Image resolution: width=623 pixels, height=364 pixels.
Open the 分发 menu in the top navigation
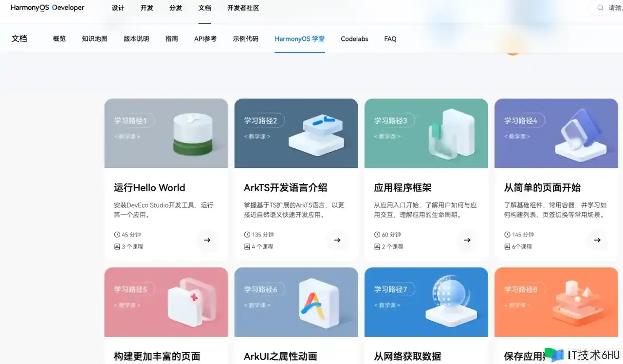[x=176, y=8]
